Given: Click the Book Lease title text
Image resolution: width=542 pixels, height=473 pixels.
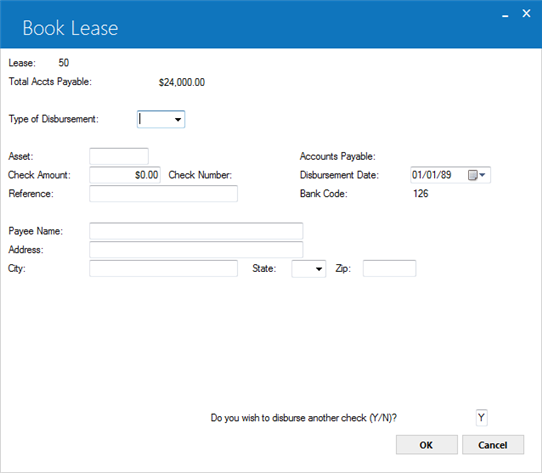Looking at the screenshot, I should [x=71, y=28].
